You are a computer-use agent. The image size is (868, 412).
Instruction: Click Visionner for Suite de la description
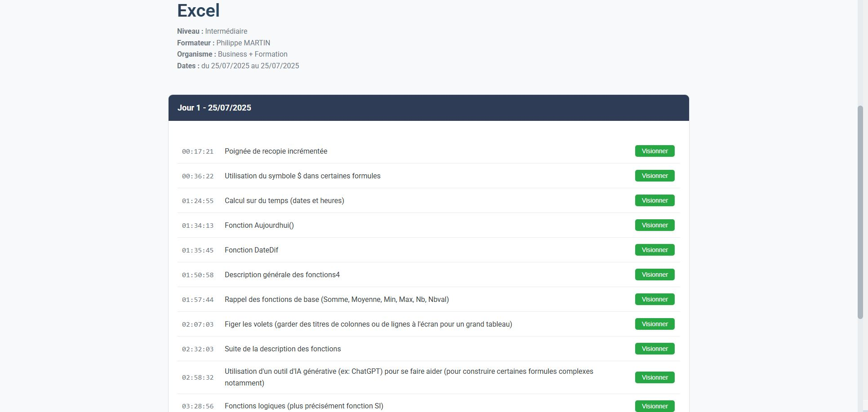point(654,349)
